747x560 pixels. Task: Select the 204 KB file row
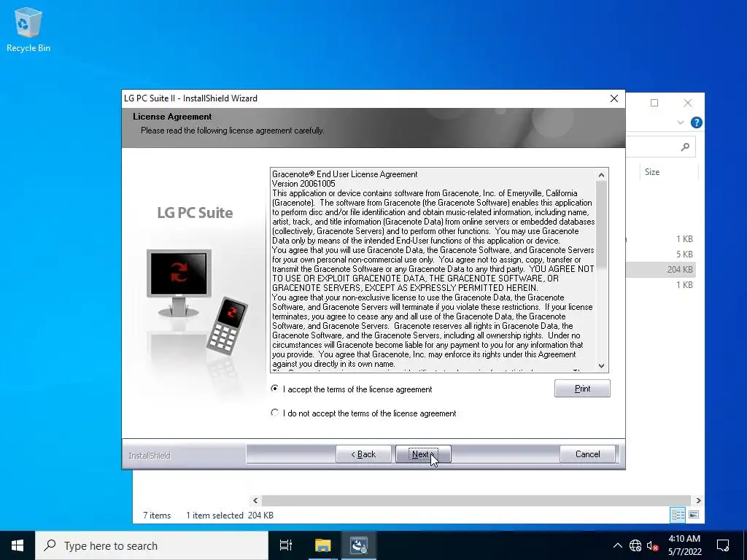coord(660,270)
